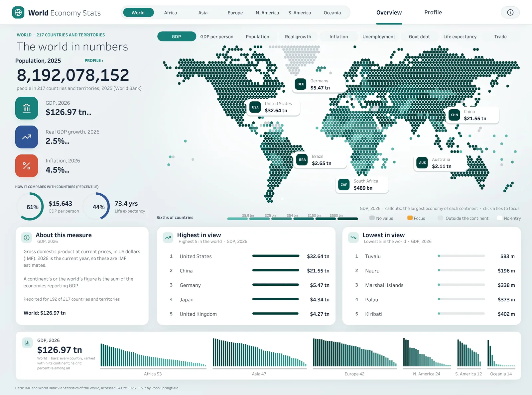Show the Life expectancy measure

pyautogui.click(x=460, y=37)
